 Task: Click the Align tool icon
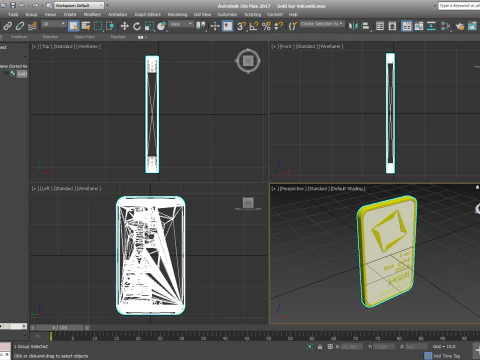[x=365, y=26]
